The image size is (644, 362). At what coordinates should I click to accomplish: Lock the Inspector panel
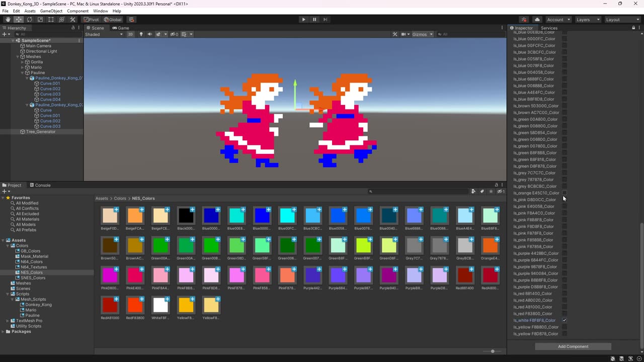(x=633, y=28)
